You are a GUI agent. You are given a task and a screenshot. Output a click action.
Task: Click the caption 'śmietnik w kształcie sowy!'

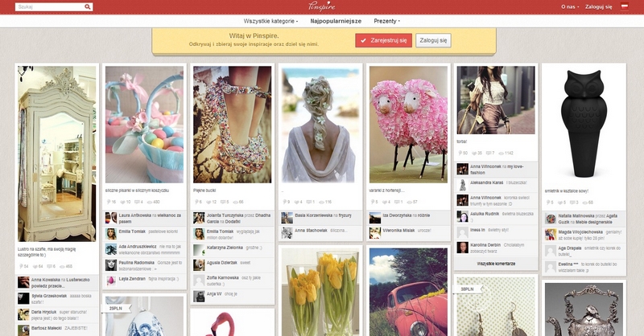click(567, 191)
